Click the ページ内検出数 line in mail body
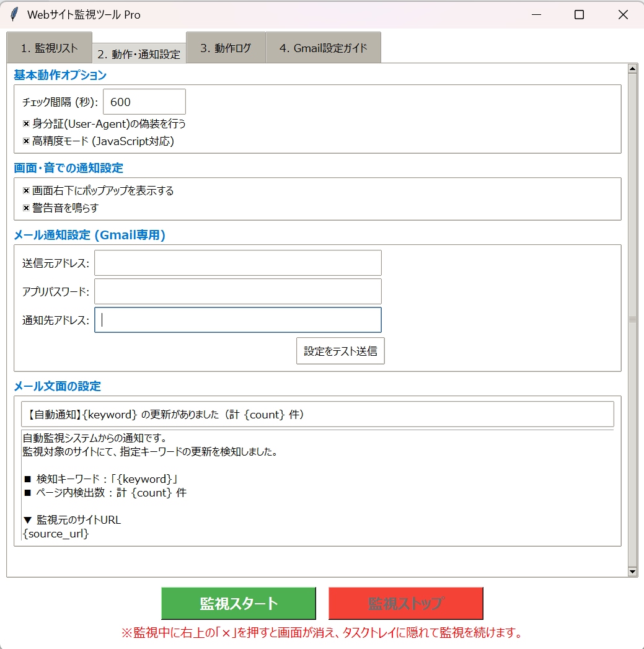This screenshot has height=649, width=644. 105,493
